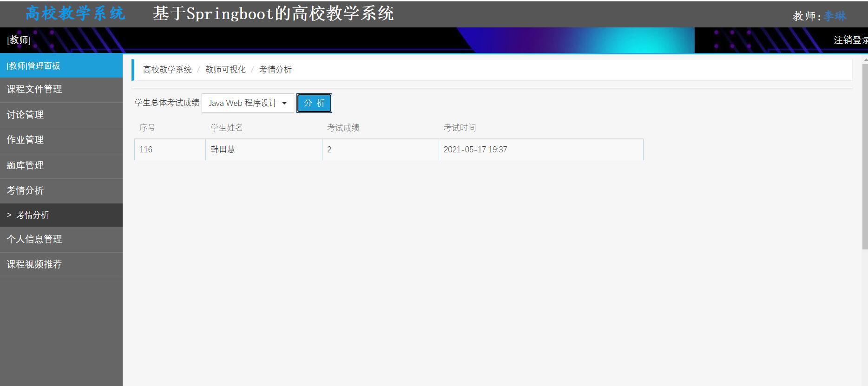Open 作业管理 in the sidebar
This screenshot has width=868, height=386.
pos(61,140)
